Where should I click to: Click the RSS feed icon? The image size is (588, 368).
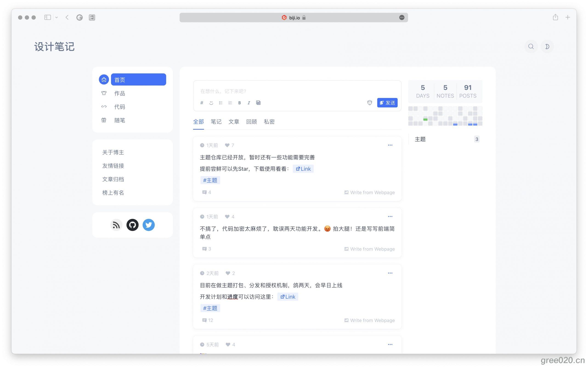[x=116, y=225]
